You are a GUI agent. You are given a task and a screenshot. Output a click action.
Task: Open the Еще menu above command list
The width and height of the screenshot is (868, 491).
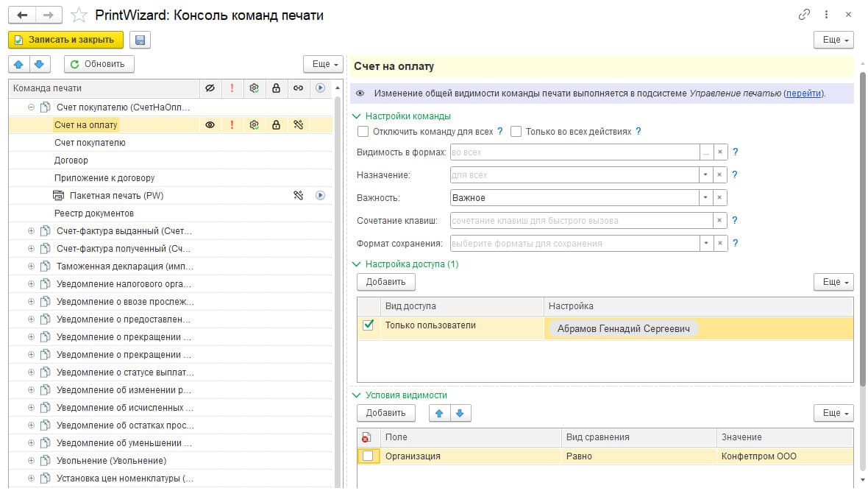(324, 64)
